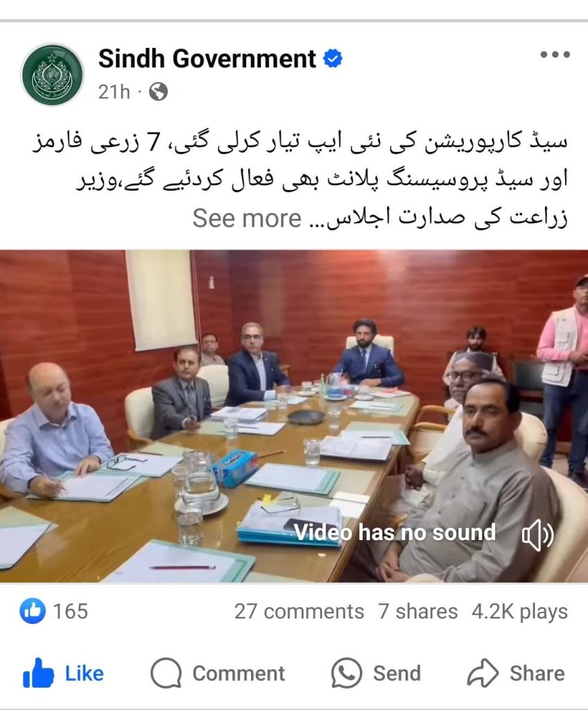Image resolution: width=588 pixels, height=710 pixels.
Task: Unmute the video using the speaker icon
Action: coord(537,535)
